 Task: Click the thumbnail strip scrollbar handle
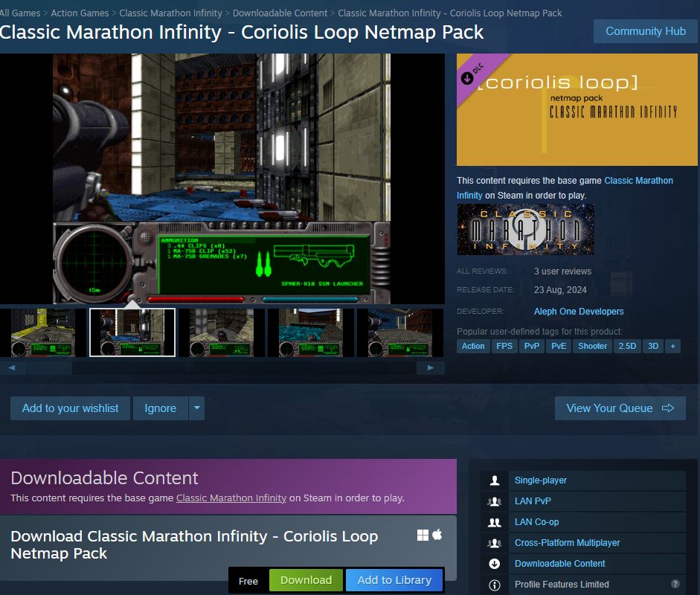50,368
